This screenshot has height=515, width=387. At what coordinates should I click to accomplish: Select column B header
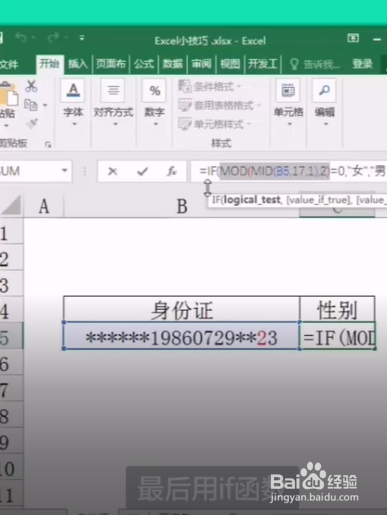point(182,206)
